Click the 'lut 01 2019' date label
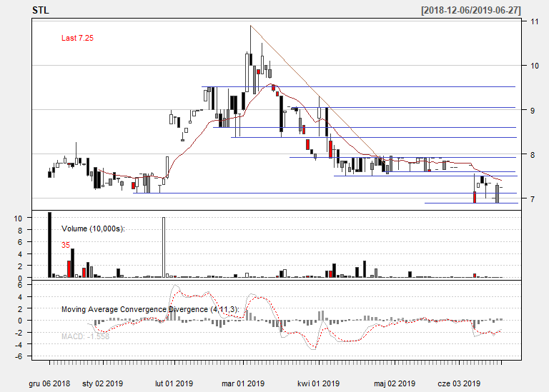Screen dimensions: 549x392 [x=174, y=383]
